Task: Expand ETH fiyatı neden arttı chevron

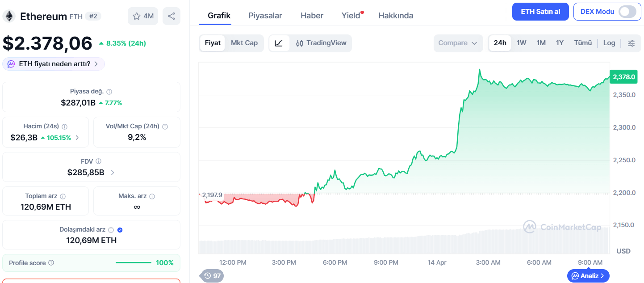Action: [x=96, y=64]
